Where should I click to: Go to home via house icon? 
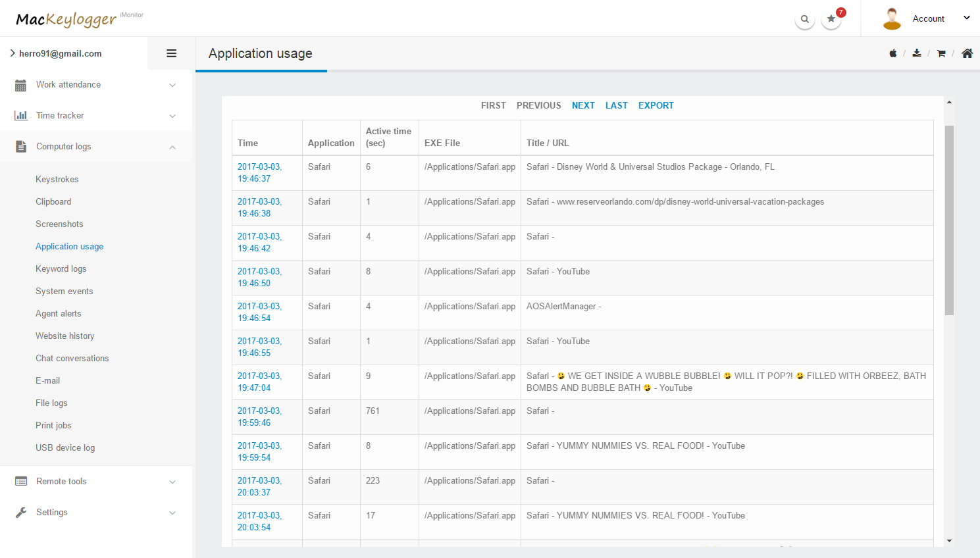pyautogui.click(x=967, y=53)
